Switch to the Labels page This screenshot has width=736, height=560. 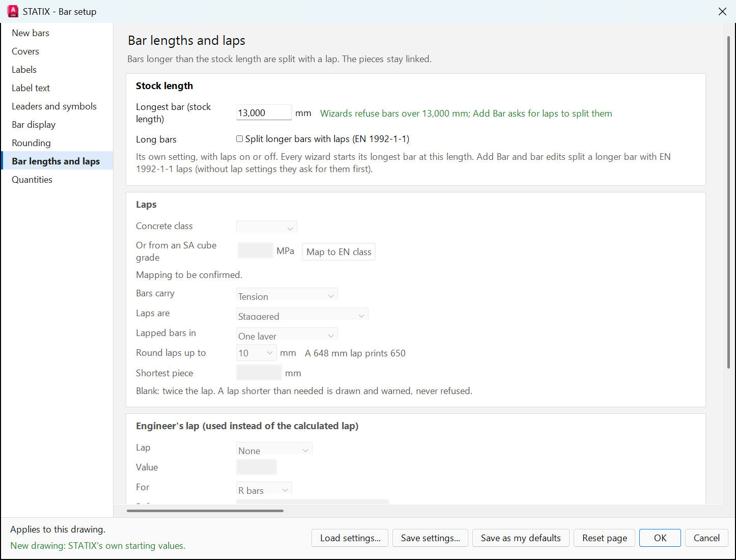pyautogui.click(x=57, y=70)
